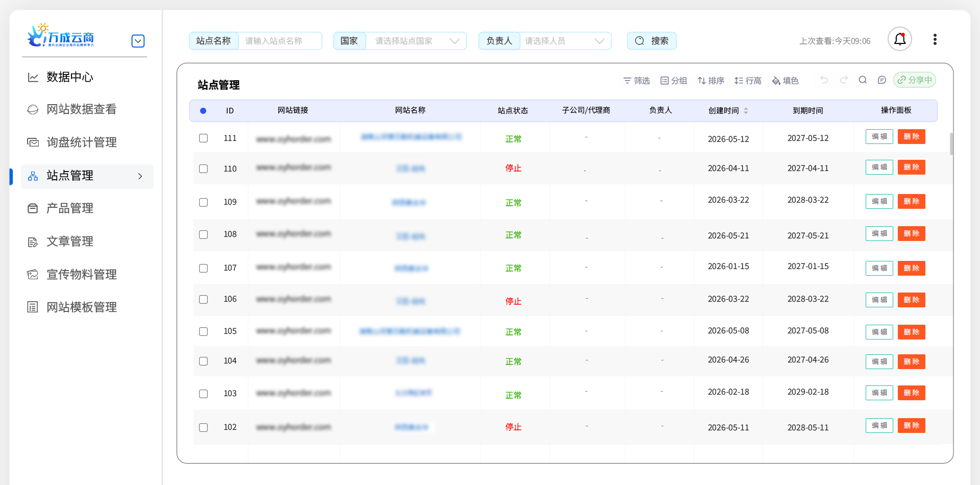Open the 负责人 person dropdown
The height and width of the screenshot is (485, 980).
tap(566, 41)
